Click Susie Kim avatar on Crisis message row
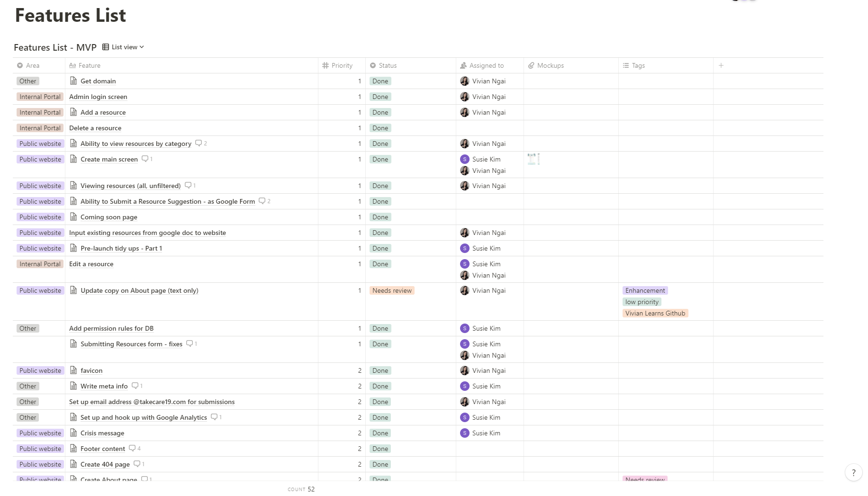868x496 pixels. pos(465,433)
